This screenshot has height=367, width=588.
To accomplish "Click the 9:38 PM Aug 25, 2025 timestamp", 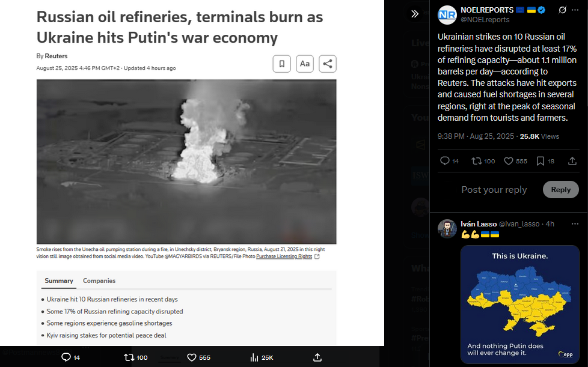I will point(476,136).
